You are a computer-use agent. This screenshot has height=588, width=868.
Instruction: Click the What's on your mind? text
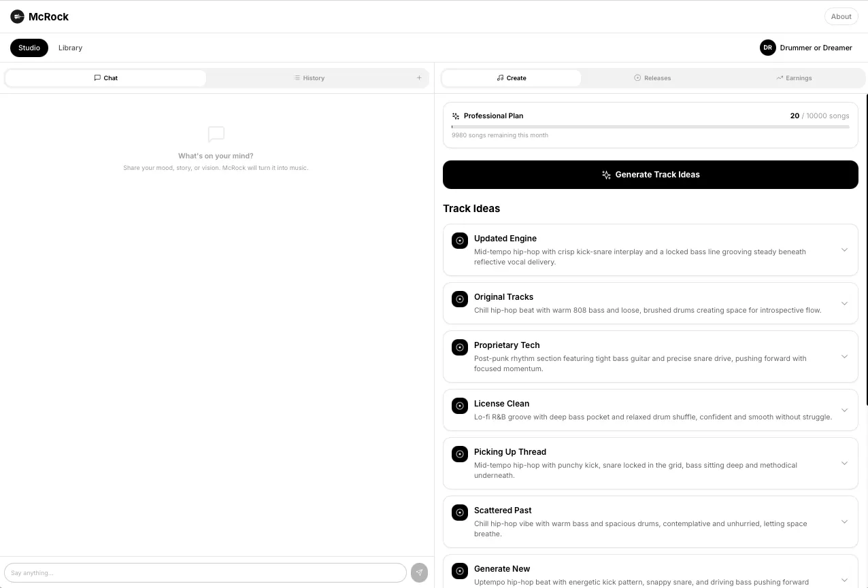(x=216, y=156)
